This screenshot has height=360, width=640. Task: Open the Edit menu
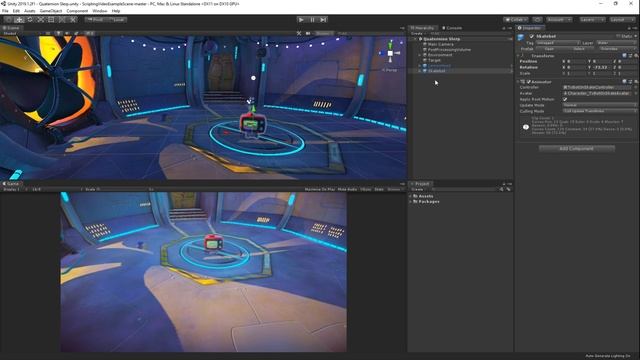16,11
